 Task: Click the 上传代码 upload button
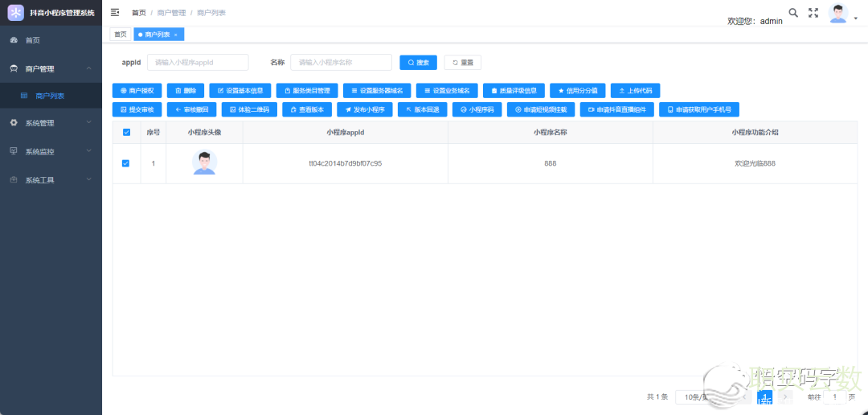(636, 90)
